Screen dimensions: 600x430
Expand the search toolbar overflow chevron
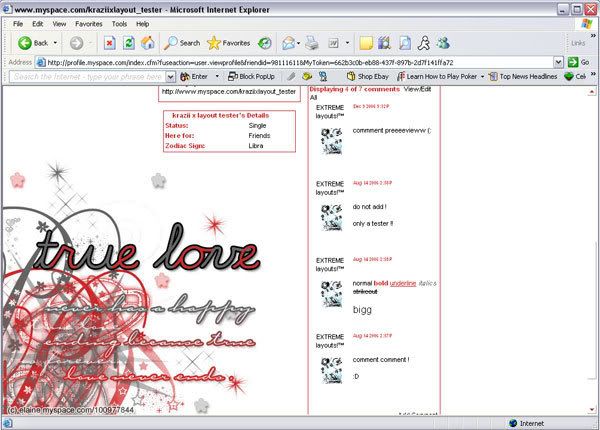pos(593,73)
